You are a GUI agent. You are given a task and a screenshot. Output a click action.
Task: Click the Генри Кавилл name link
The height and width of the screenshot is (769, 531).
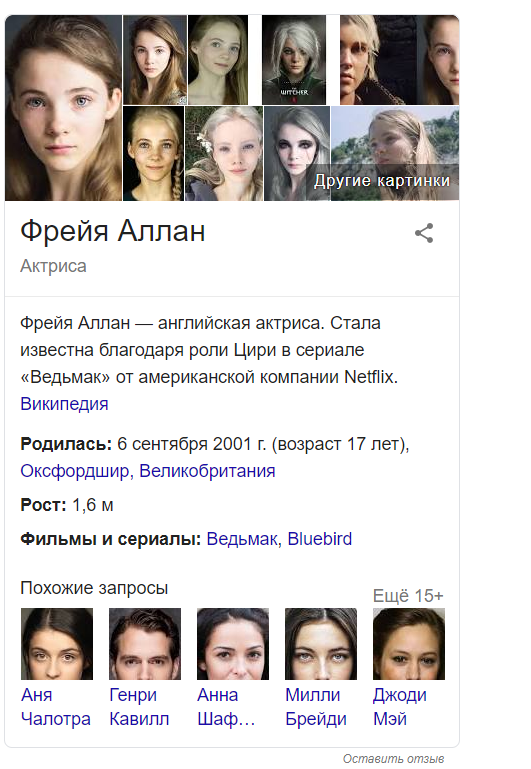pos(139,707)
